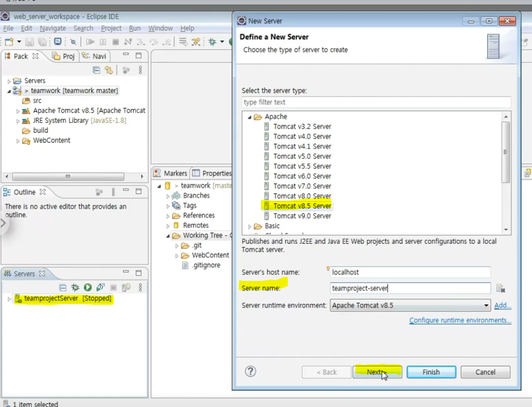Screen dimensions: 532x407
Task: Click the Step Over toolbar icon
Action: point(154,42)
